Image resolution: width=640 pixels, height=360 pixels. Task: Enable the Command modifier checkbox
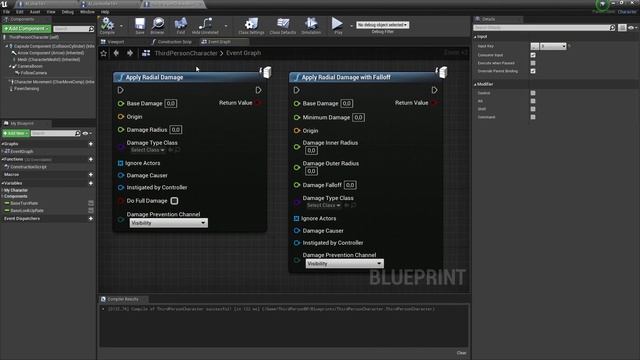[533, 117]
